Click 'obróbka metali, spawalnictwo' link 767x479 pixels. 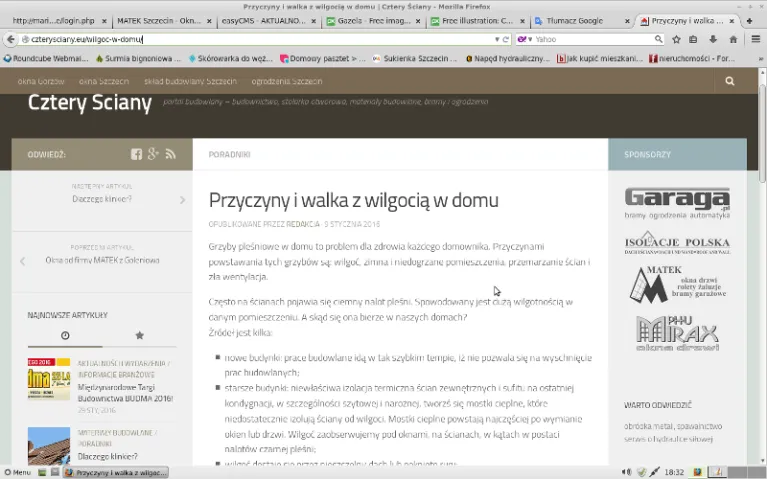click(x=673, y=426)
